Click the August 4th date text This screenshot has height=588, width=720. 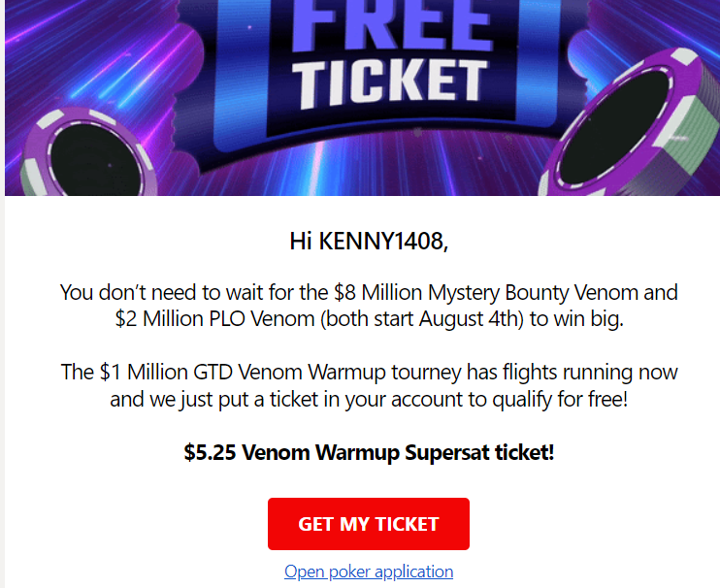point(469,318)
